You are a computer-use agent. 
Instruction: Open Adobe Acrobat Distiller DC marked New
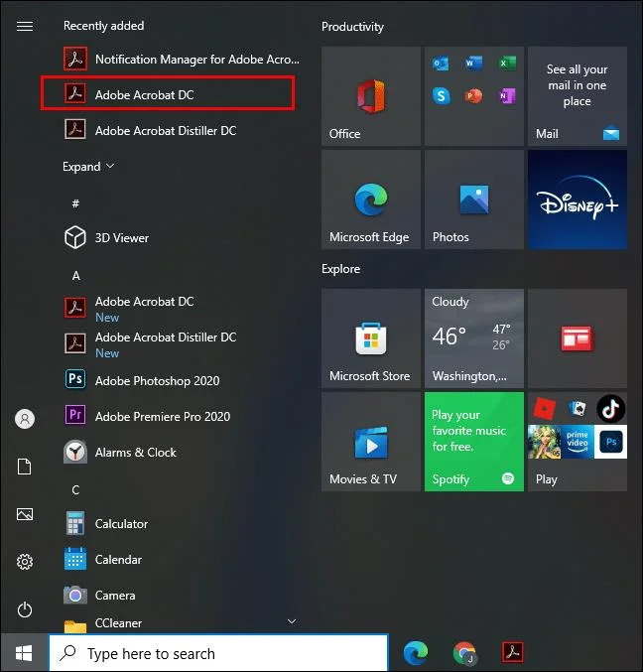(150, 344)
